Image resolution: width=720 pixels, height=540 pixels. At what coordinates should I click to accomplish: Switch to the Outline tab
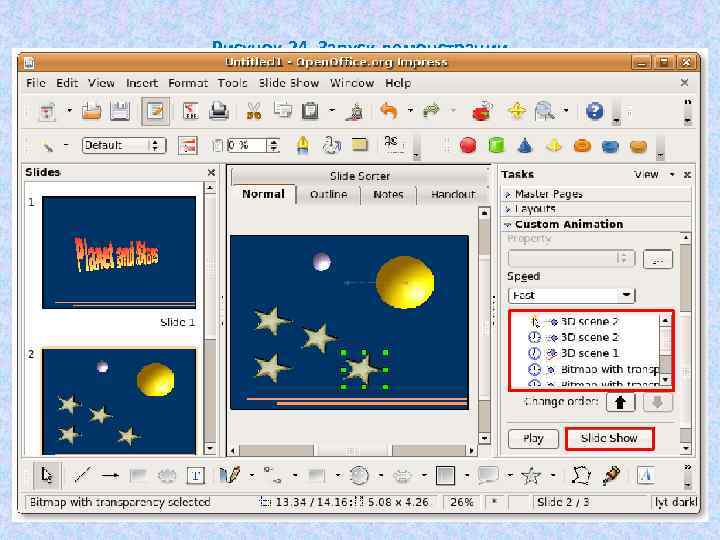tap(328, 194)
